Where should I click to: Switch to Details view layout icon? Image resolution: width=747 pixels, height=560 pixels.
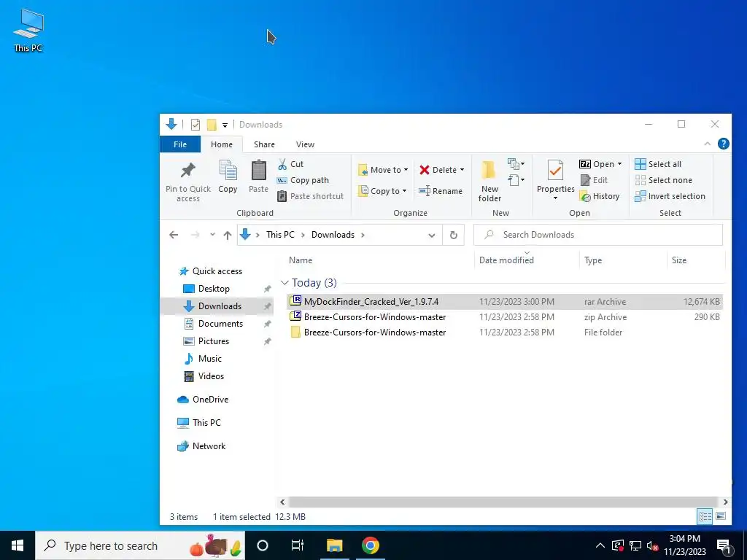[705, 517]
